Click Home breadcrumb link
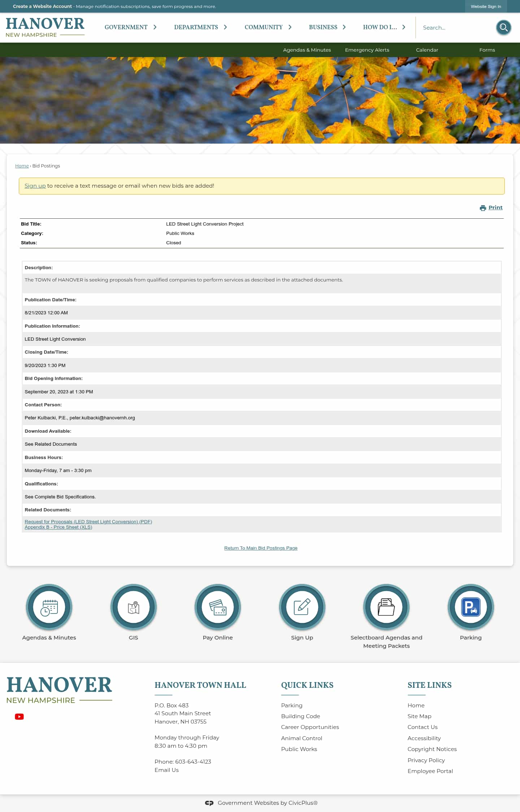Image resolution: width=520 pixels, height=812 pixels. tap(22, 166)
